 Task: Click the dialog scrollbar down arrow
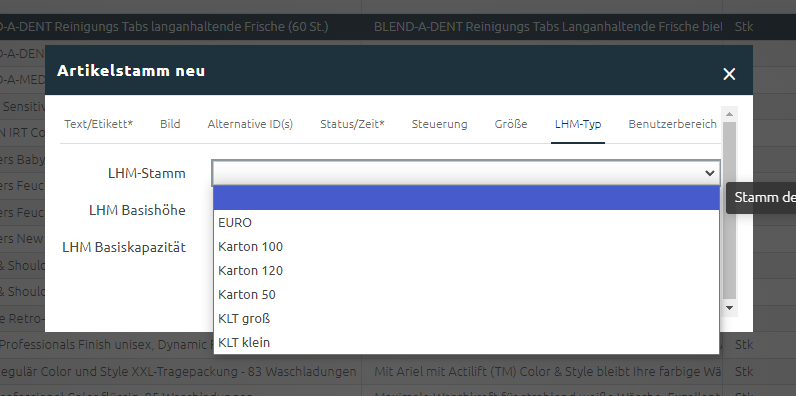[729, 307]
